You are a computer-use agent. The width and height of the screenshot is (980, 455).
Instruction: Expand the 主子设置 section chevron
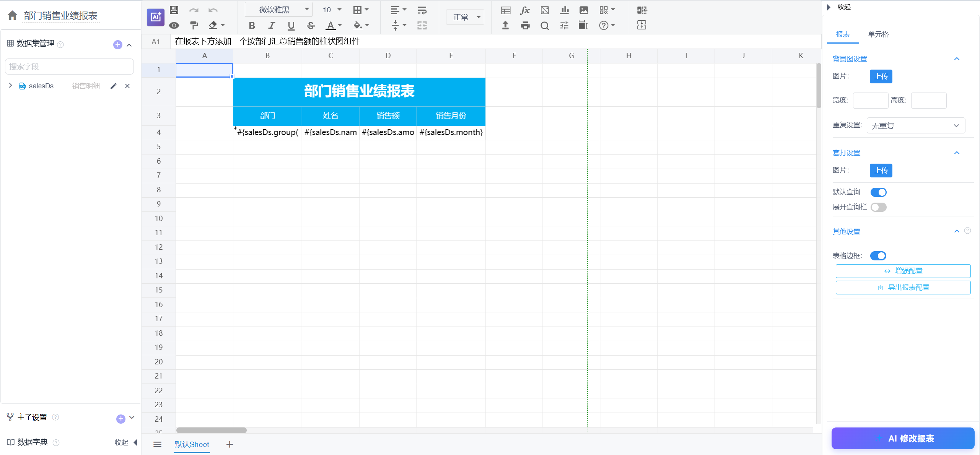click(132, 418)
